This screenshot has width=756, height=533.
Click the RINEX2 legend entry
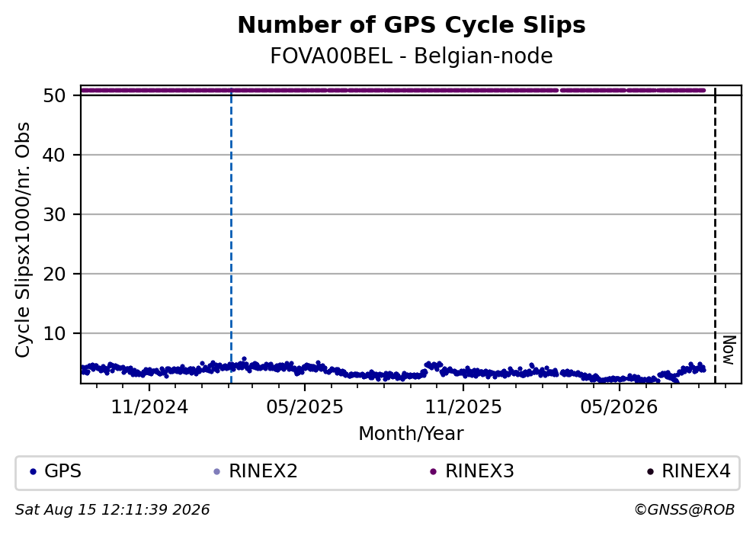(255, 471)
